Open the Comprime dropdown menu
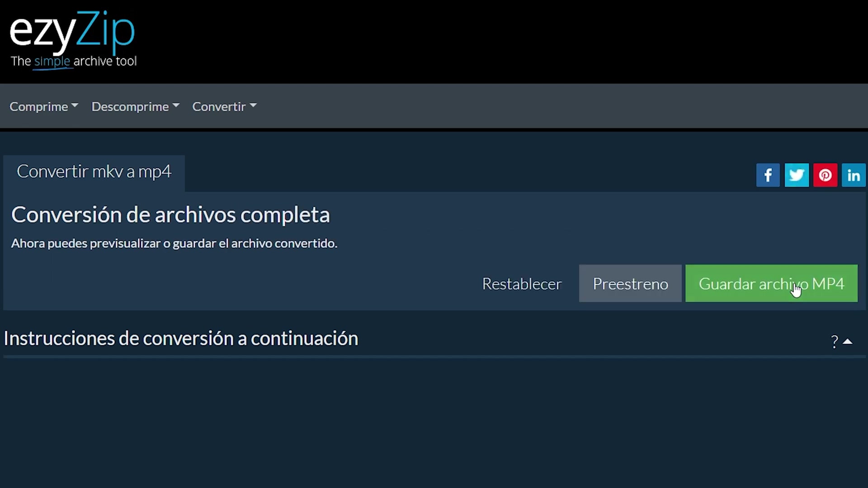 coord(44,107)
